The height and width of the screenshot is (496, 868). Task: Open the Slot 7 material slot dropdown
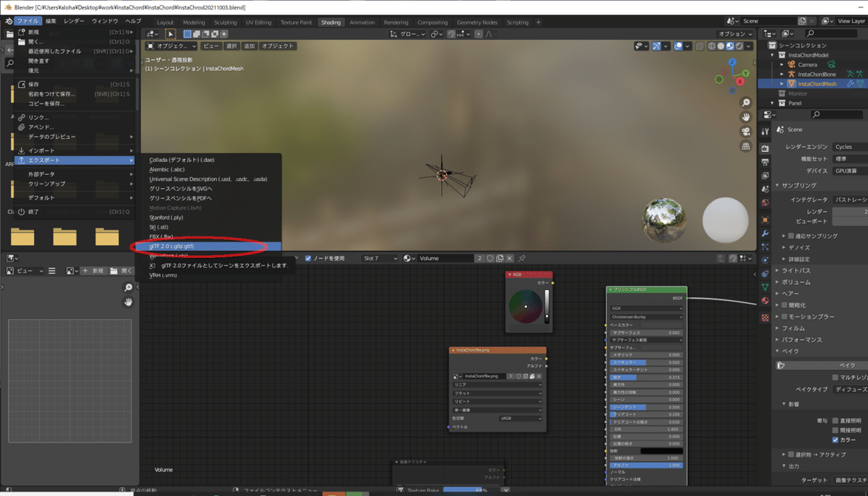click(x=380, y=258)
